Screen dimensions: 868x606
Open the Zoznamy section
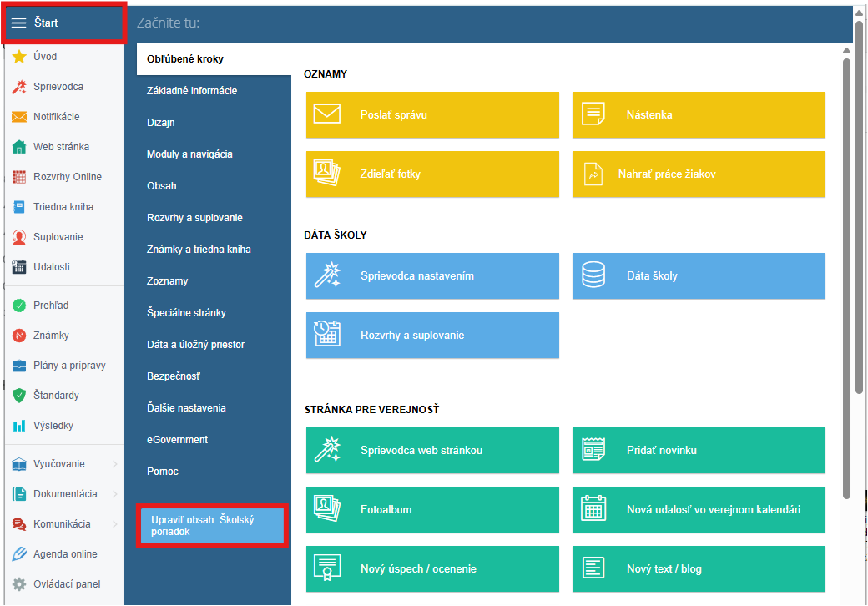pos(214,281)
